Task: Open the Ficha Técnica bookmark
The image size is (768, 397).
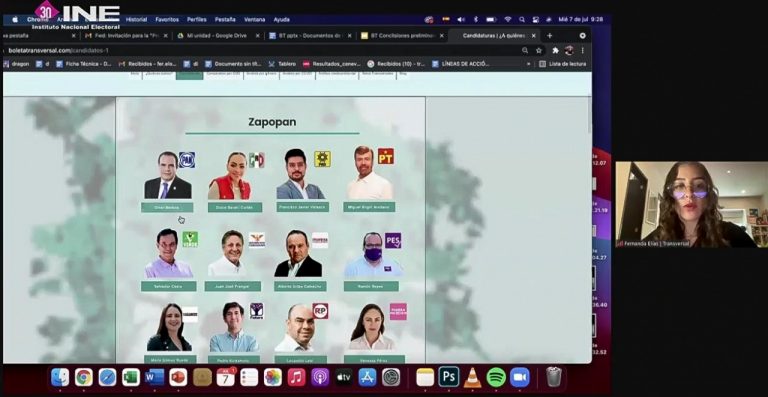Action: tap(84, 64)
